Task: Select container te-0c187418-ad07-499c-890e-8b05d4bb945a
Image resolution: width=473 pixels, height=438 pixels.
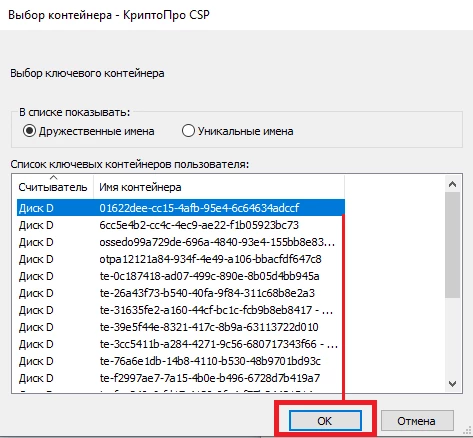Action: (181, 276)
